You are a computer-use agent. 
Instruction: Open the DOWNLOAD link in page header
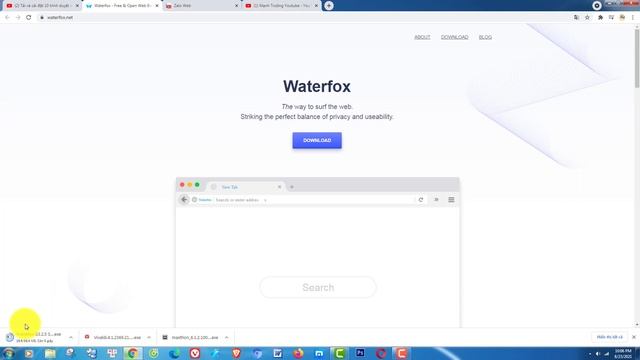point(454,37)
